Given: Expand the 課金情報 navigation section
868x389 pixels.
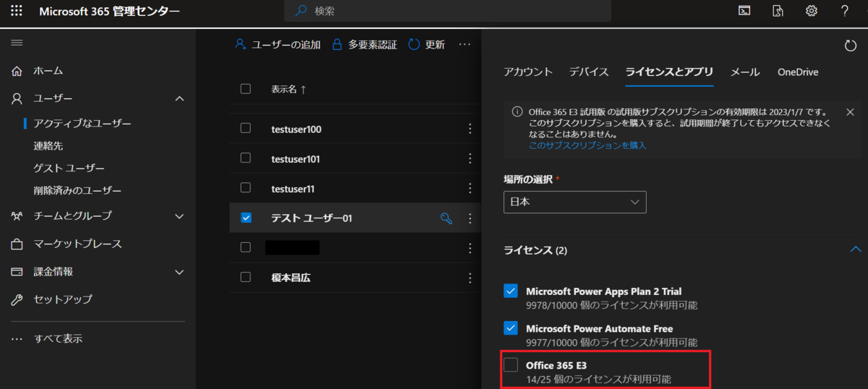Looking at the screenshot, I should pos(180,272).
